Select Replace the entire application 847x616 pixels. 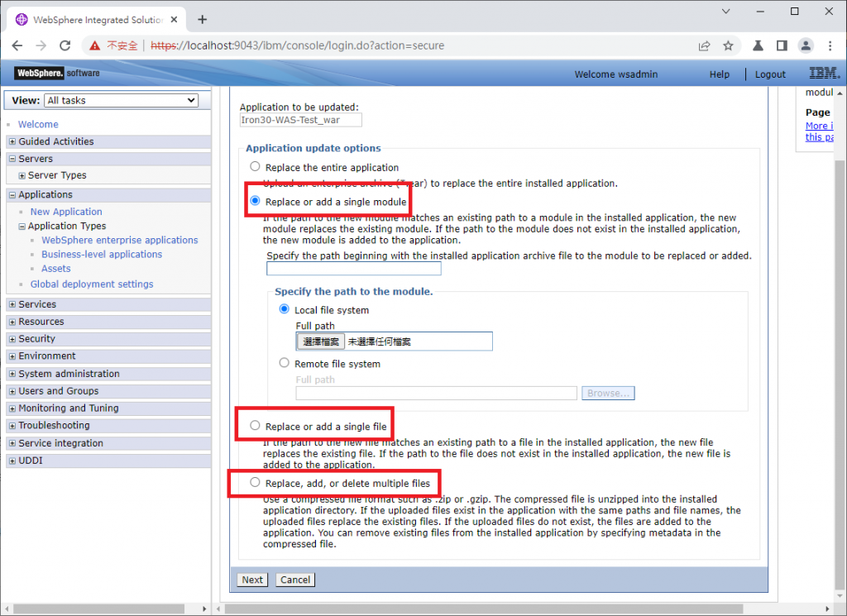255,167
